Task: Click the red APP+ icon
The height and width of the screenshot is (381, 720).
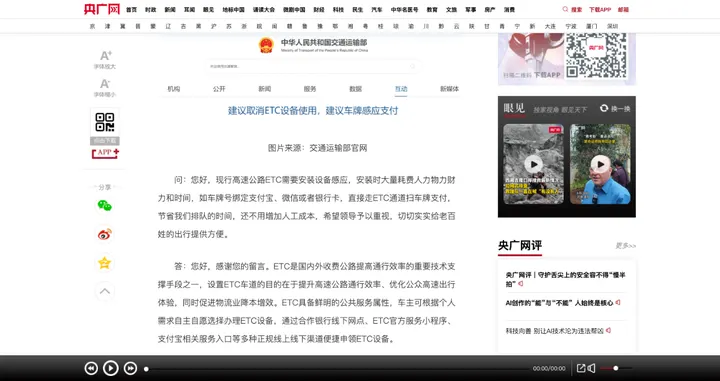Action: point(105,153)
